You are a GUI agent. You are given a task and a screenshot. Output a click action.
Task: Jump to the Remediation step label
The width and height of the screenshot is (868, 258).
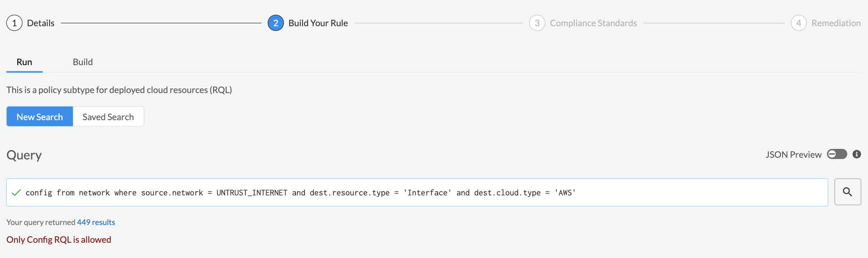[x=836, y=23]
